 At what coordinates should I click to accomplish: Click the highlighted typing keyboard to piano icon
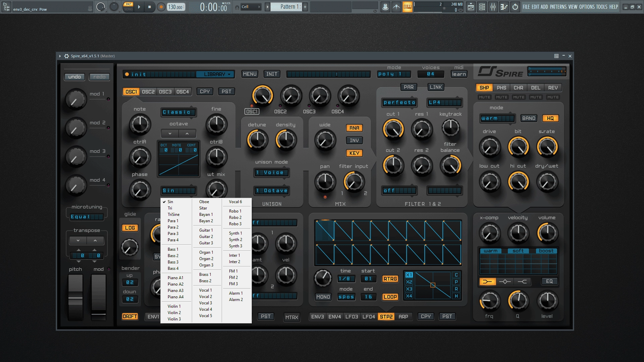click(x=407, y=7)
